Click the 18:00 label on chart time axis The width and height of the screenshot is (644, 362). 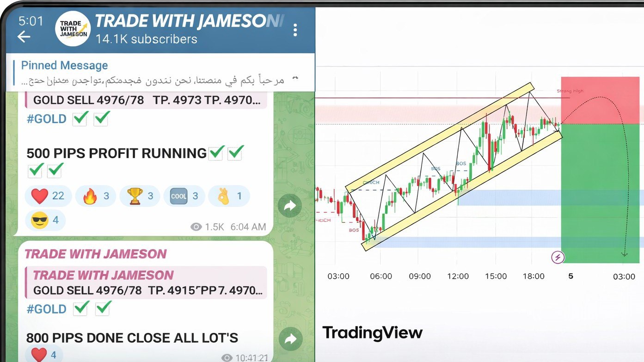click(534, 276)
